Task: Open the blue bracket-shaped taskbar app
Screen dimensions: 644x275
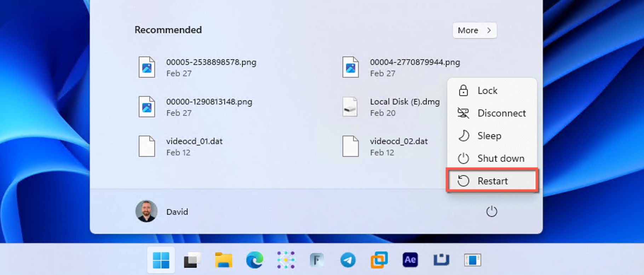Action: point(441,260)
